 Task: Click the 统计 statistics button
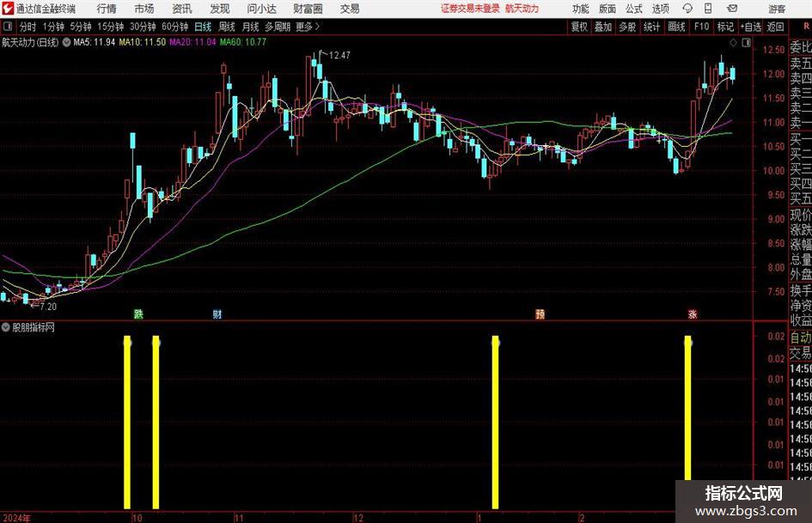tap(651, 27)
